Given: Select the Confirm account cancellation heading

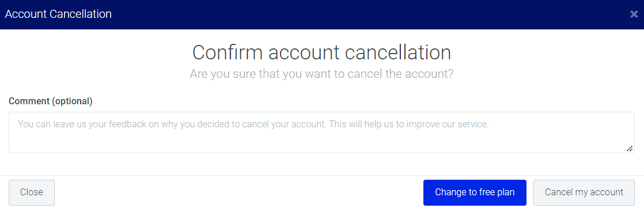Looking at the screenshot, I should coord(321,52).
